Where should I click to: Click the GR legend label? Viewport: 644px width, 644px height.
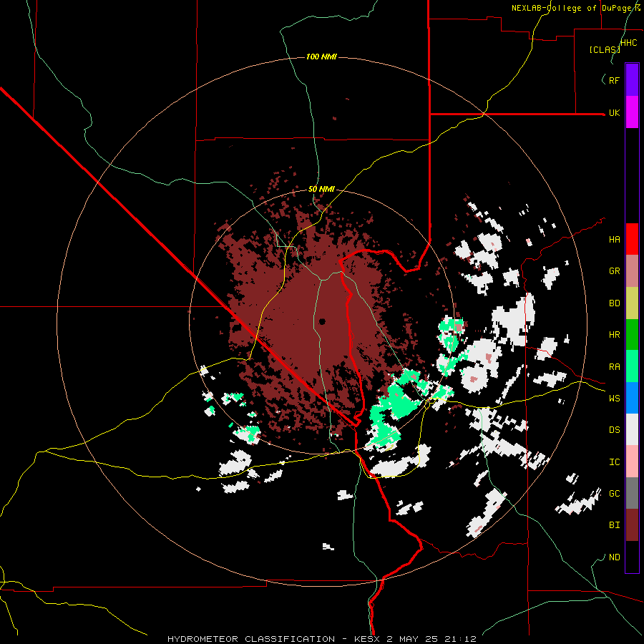[x=614, y=271]
